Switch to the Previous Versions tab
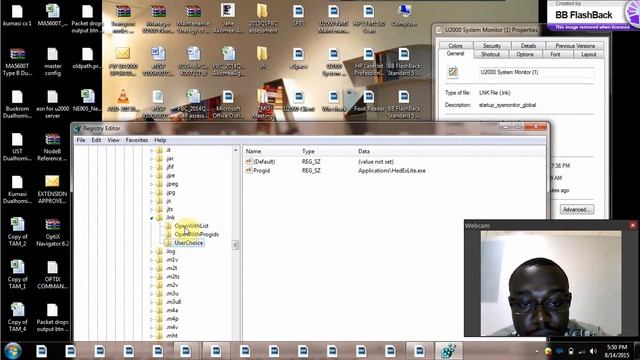 pos(575,46)
